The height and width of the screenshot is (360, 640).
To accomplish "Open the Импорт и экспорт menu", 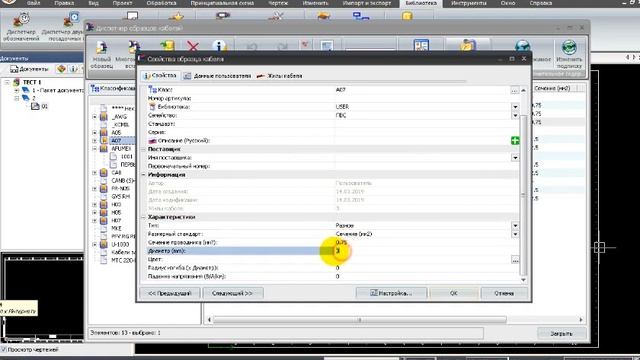I will [x=367, y=3].
